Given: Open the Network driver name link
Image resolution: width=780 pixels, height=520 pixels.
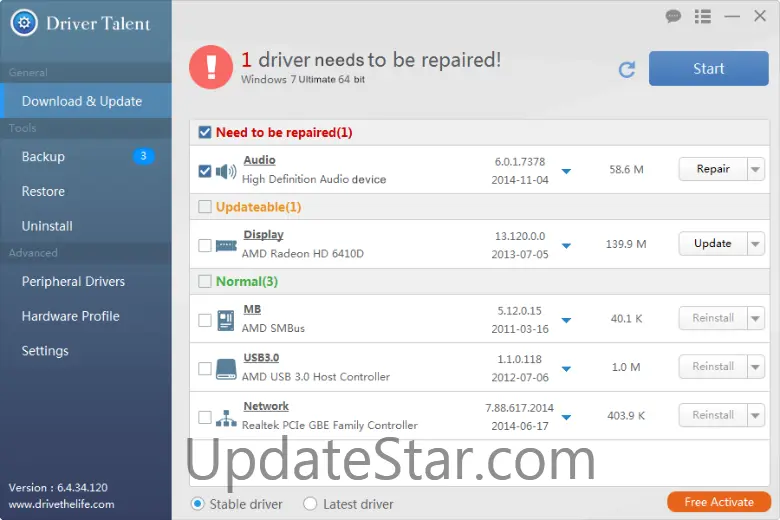Looking at the screenshot, I should point(266,406).
